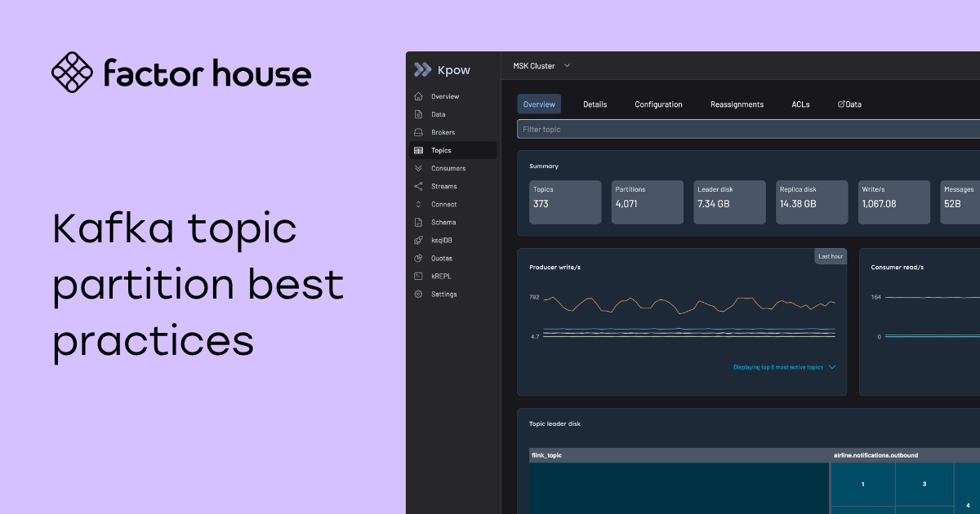Screen dimensions: 980x514
Task: Switch to the Reassignments tab
Action: pos(737,104)
